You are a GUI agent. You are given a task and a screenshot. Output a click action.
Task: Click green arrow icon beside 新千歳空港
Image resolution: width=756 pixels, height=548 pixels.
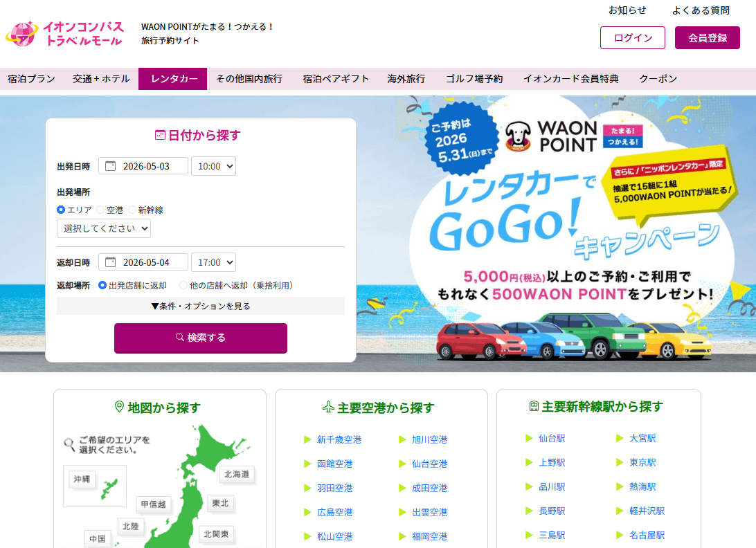307,439
